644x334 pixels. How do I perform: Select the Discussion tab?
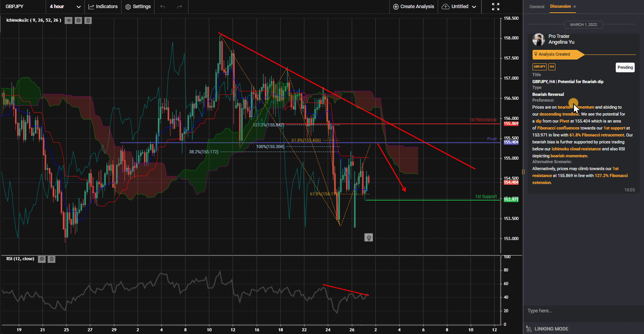560,7
